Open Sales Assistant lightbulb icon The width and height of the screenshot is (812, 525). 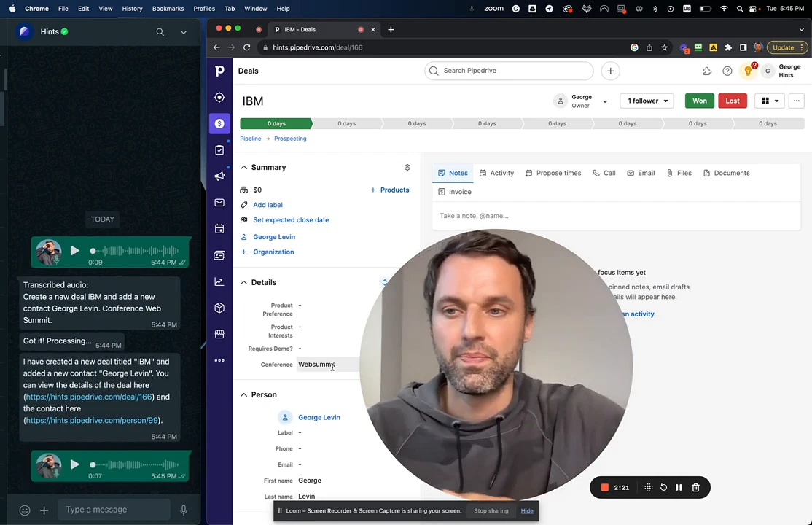(x=749, y=71)
